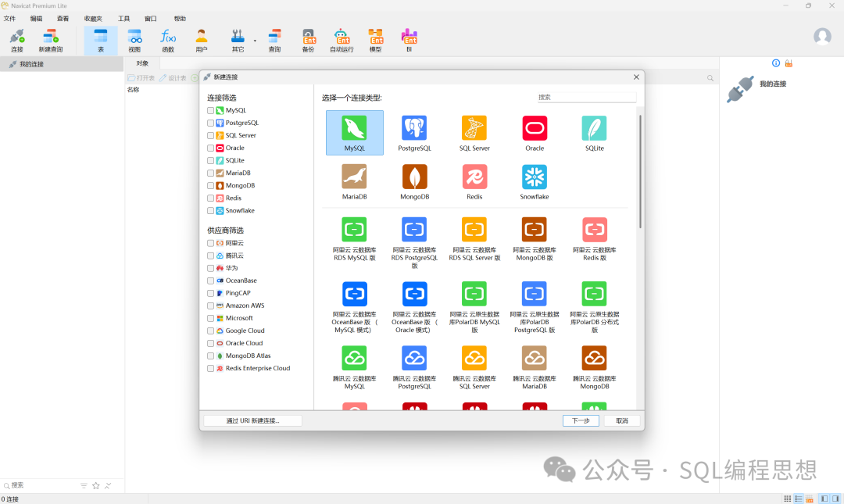Click the 下一步 button
Image resolution: width=844 pixels, height=504 pixels.
(581, 420)
